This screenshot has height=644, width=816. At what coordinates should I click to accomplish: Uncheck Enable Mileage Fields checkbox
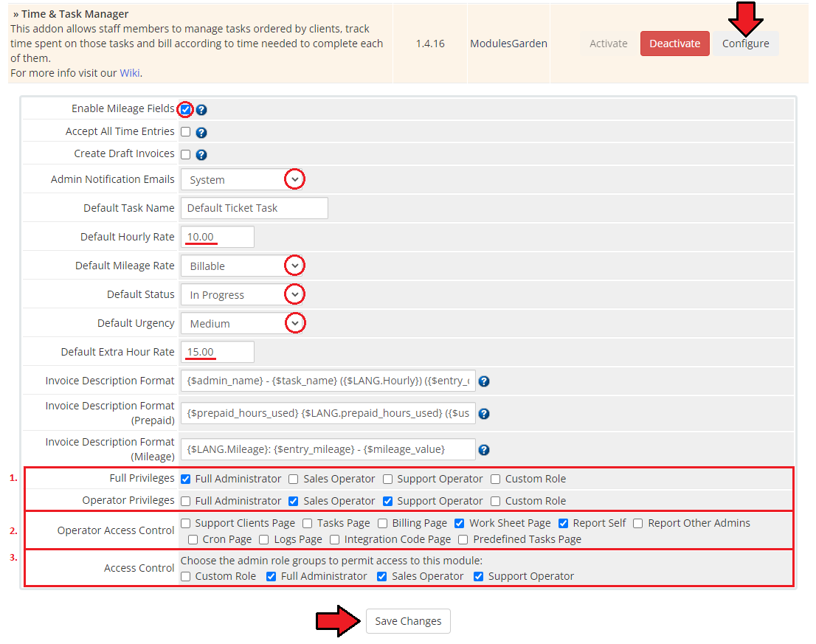pyautogui.click(x=186, y=109)
